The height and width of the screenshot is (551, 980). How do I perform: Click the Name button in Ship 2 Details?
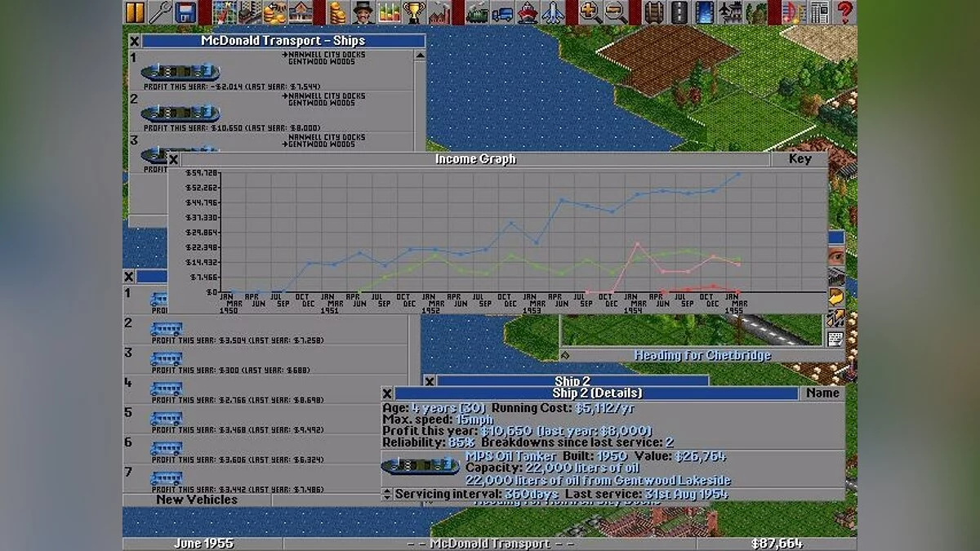coord(822,393)
